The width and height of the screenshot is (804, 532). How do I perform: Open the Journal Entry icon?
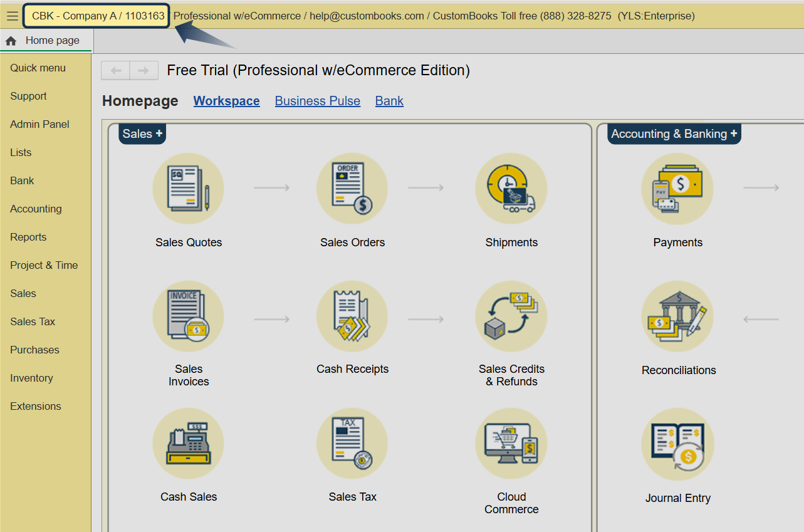677,445
